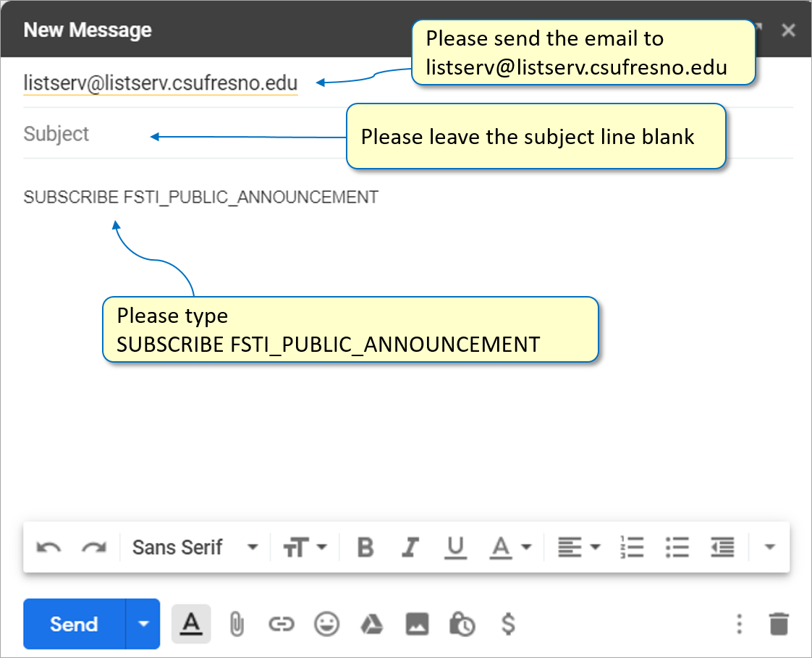Open the emoji picker
The image size is (812, 658).
(x=327, y=624)
